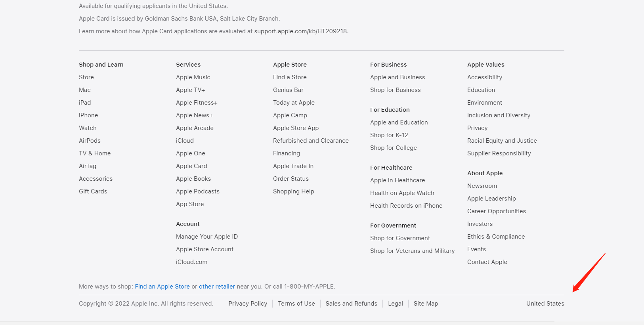Open Apple Music under Services
644x325 pixels.
(193, 77)
